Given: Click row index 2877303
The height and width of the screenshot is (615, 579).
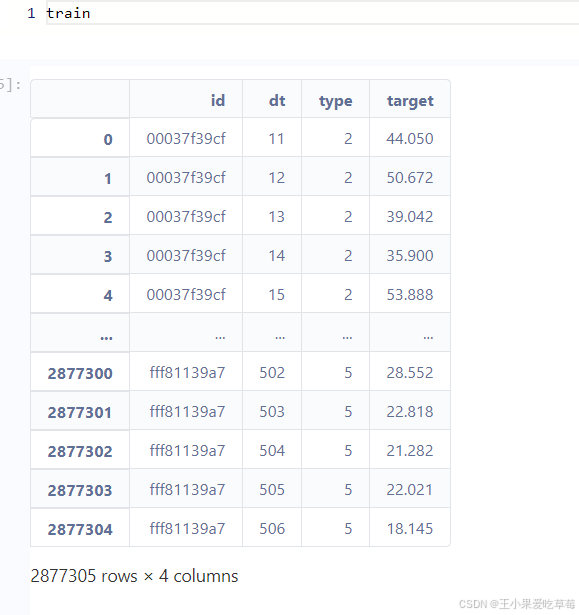Looking at the screenshot, I should click(80, 490).
